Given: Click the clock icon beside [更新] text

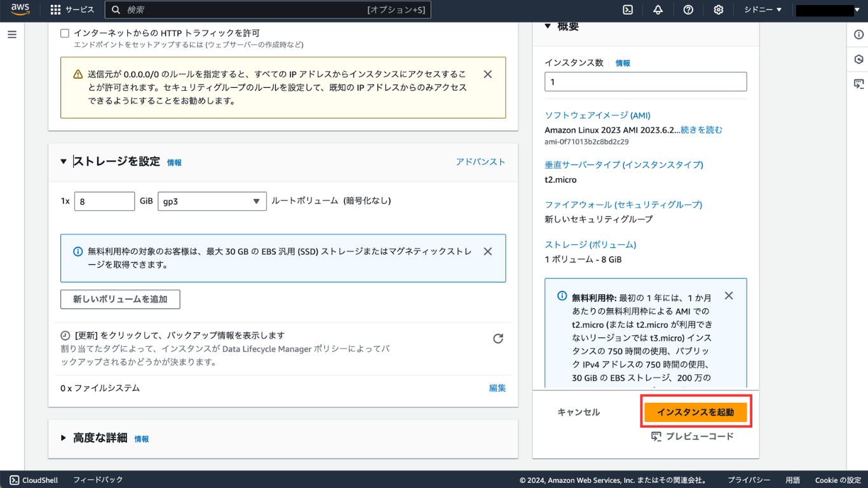Looking at the screenshot, I should pyautogui.click(x=65, y=335).
